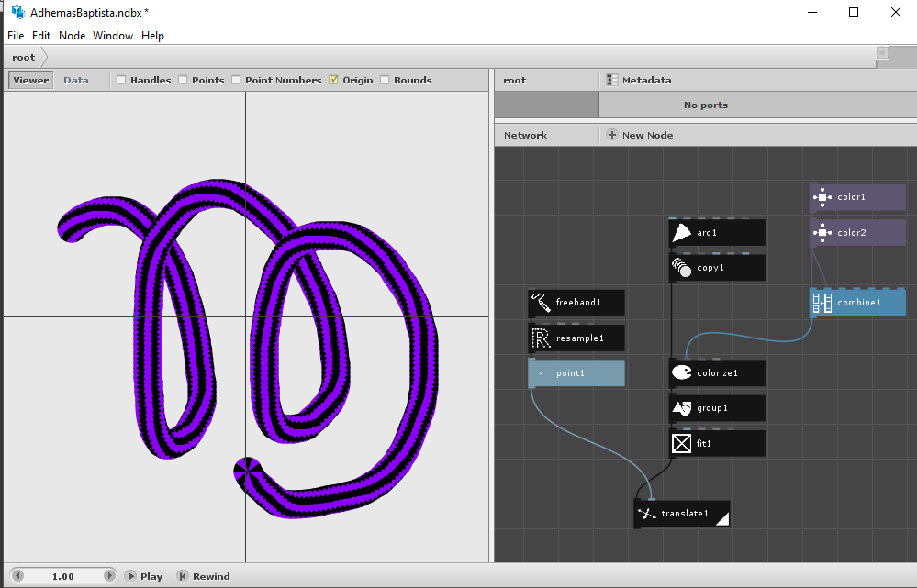Viewport: 917px width, 588px height.
Task: Select the translate1 node icon
Action: (646, 514)
